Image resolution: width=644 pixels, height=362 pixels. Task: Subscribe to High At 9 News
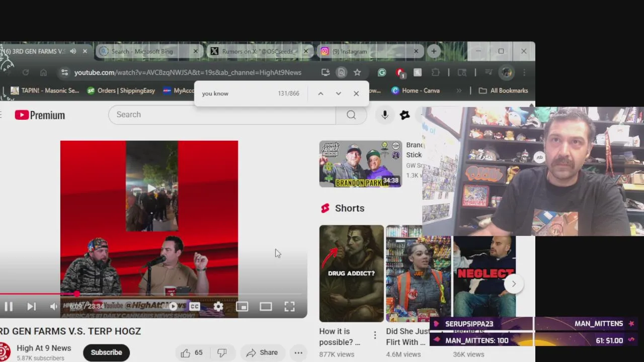(x=106, y=352)
